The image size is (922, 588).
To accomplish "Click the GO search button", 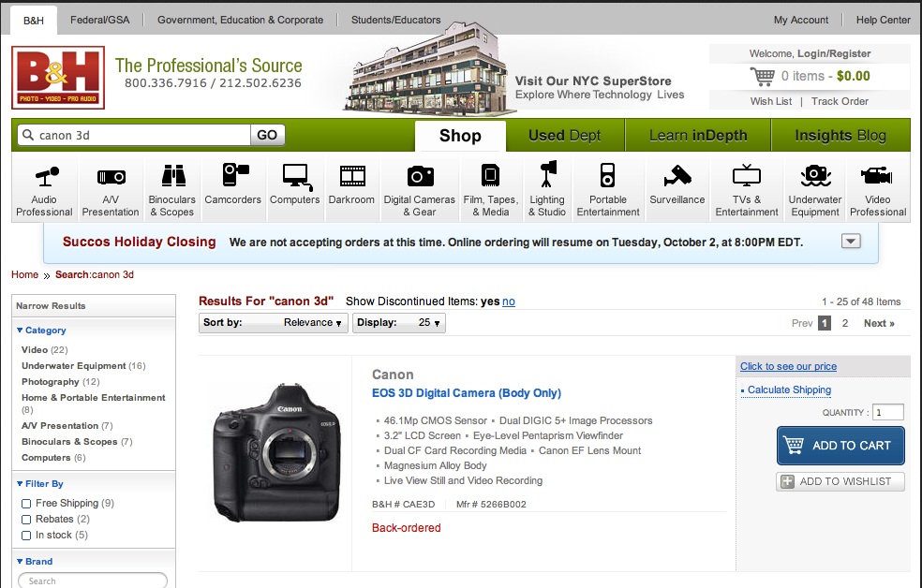I will tap(268, 135).
